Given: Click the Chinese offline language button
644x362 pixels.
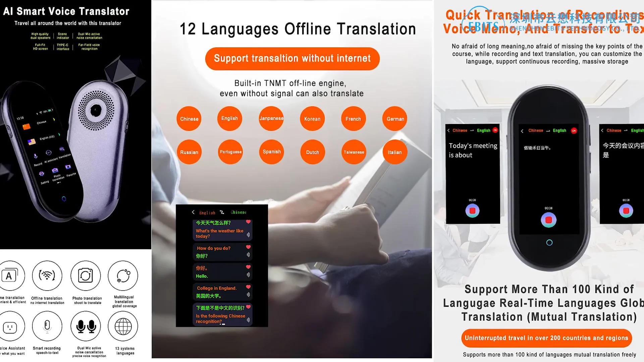Looking at the screenshot, I should 189,118.
